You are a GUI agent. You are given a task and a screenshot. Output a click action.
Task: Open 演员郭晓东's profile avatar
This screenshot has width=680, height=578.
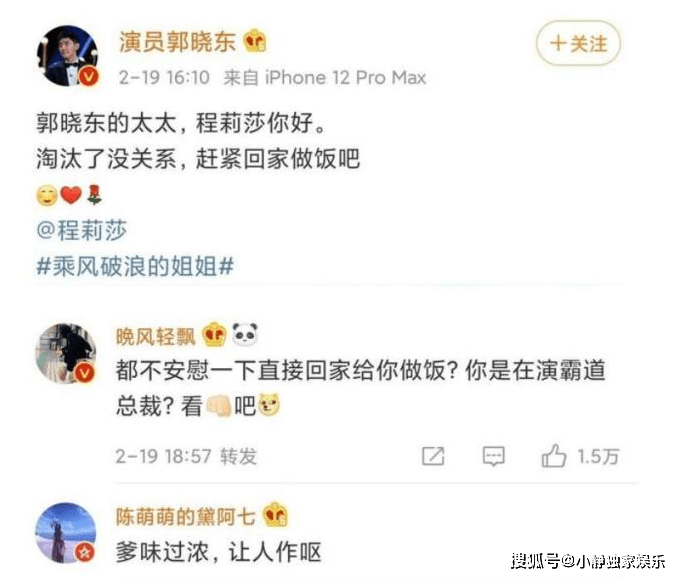67,56
